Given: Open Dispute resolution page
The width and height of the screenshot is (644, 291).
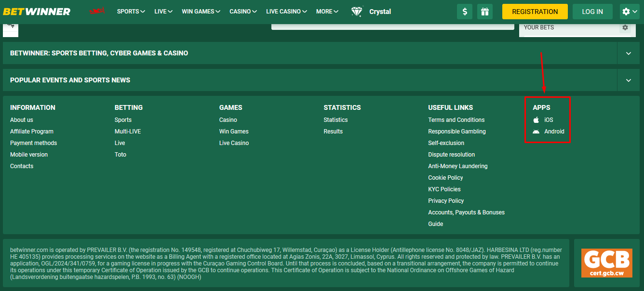Looking at the screenshot, I should click(x=452, y=155).
